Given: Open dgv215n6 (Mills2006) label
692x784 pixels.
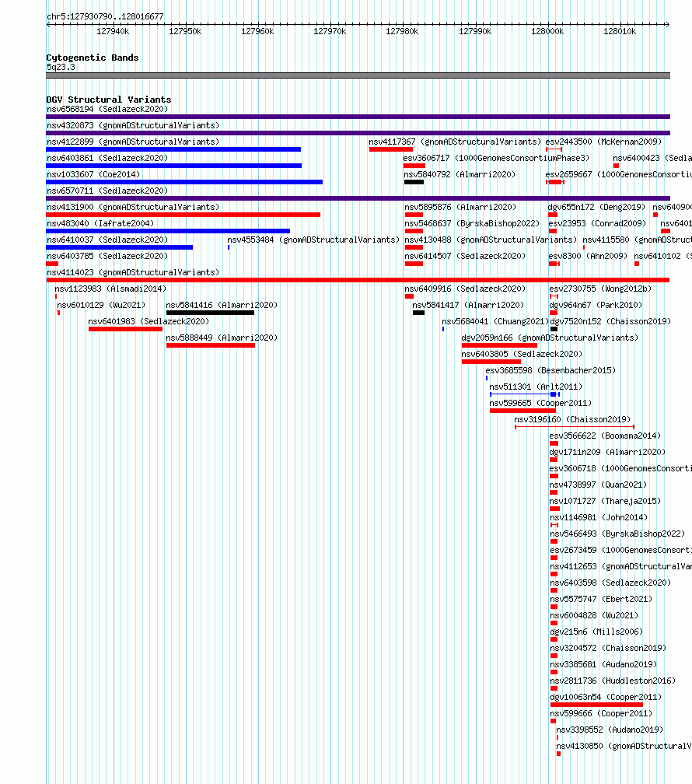Looking at the screenshot, I should (x=596, y=632).
